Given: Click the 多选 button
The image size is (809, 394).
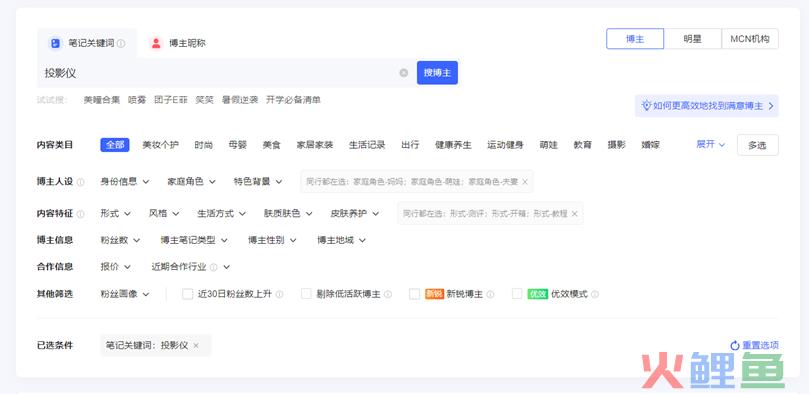Looking at the screenshot, I should pyautogui.click(x=757, y=145).
